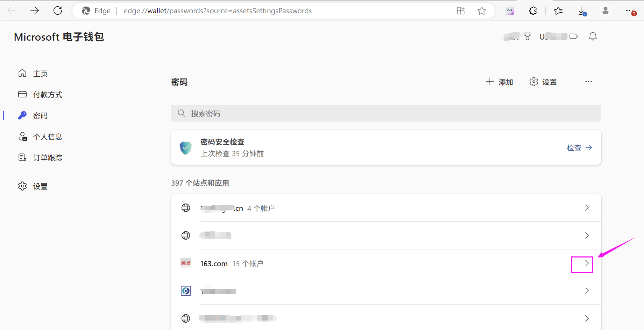Go to 个人信息 in the sidebar
The width and height of the screenshot is (644, 330).
pos(48,137)
